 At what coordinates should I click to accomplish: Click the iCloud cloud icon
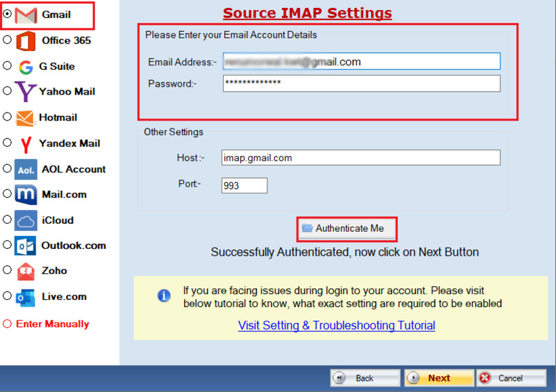coord(26,220)
